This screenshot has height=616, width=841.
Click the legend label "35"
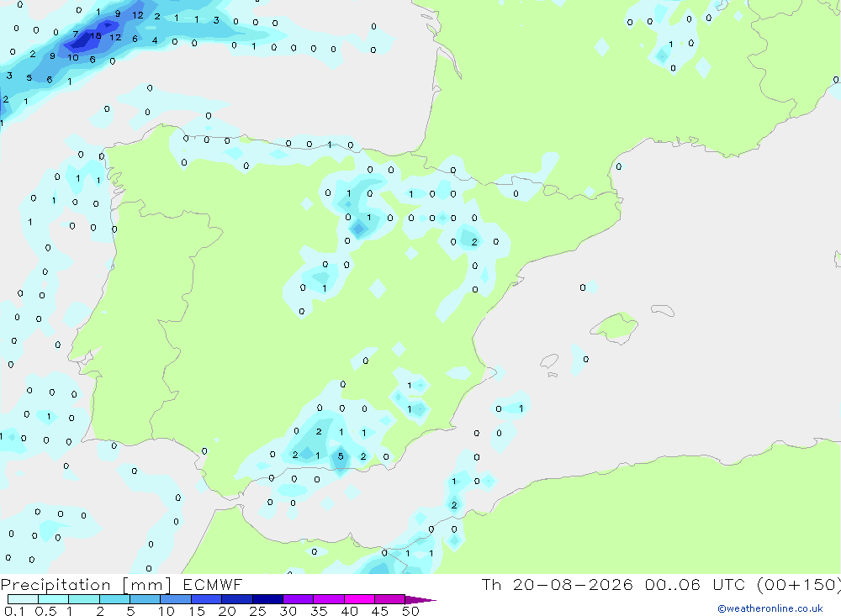(x=319, y=611)
